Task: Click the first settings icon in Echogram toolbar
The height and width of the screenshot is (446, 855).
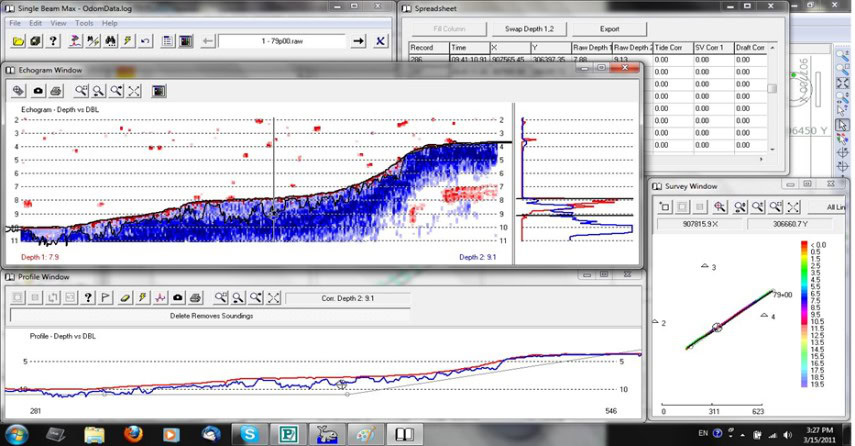Action: click(x=19, y=91)
